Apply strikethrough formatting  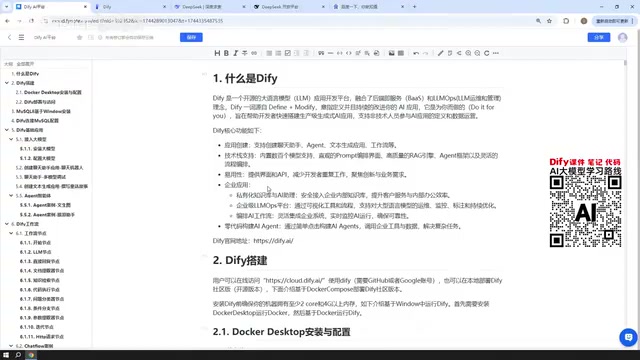pyautogui.click(x=244, y=53)
